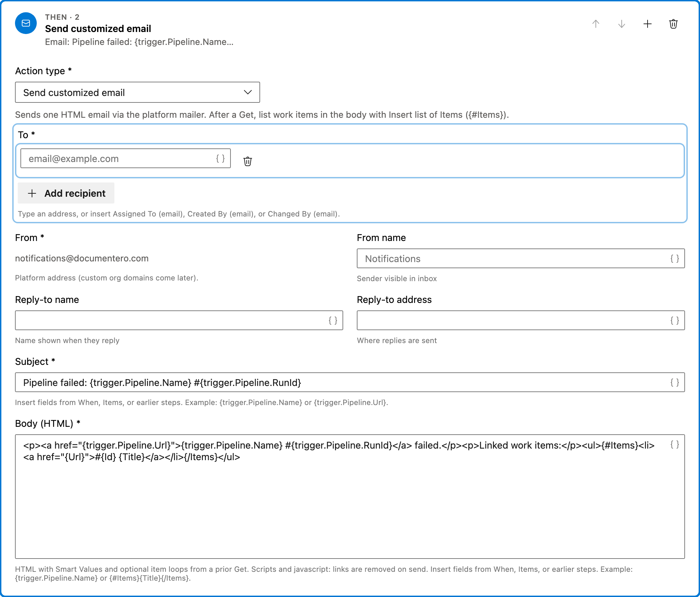Viewport: 700px width, 597px height.
Task: Insert a smart value into the To recipient
Action: click(x=220, y=158)
